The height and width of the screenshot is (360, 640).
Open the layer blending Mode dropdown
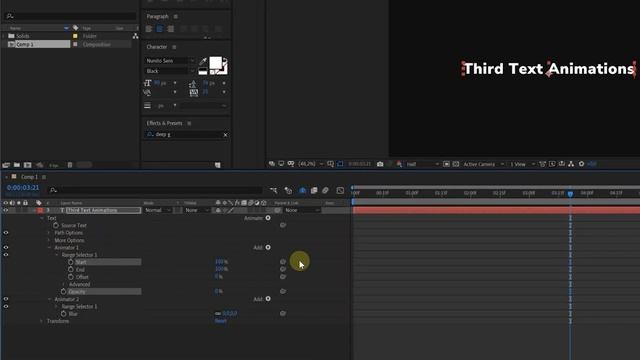coord(158,210)
